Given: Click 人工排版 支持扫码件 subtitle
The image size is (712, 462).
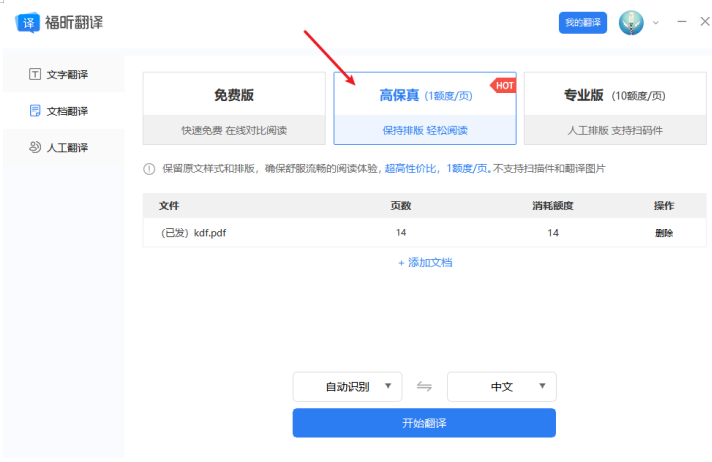Looking at the screenshot, I should 615,130.
